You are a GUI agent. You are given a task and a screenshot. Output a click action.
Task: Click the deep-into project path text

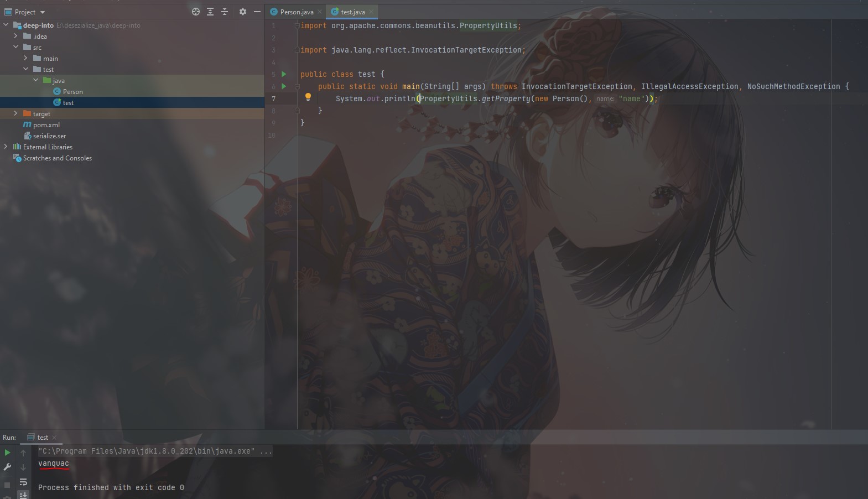(x=98, y=25)
